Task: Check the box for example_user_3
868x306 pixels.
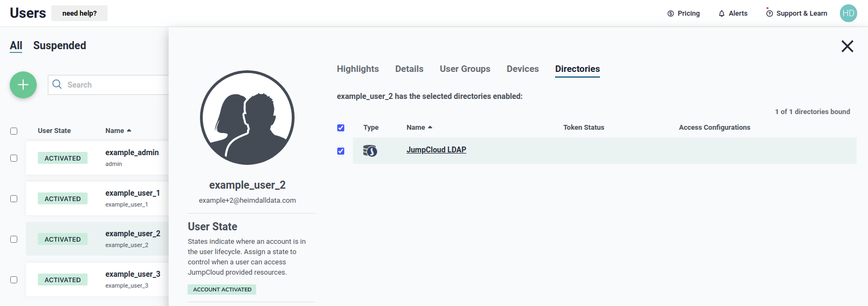Action: [14, 280]
